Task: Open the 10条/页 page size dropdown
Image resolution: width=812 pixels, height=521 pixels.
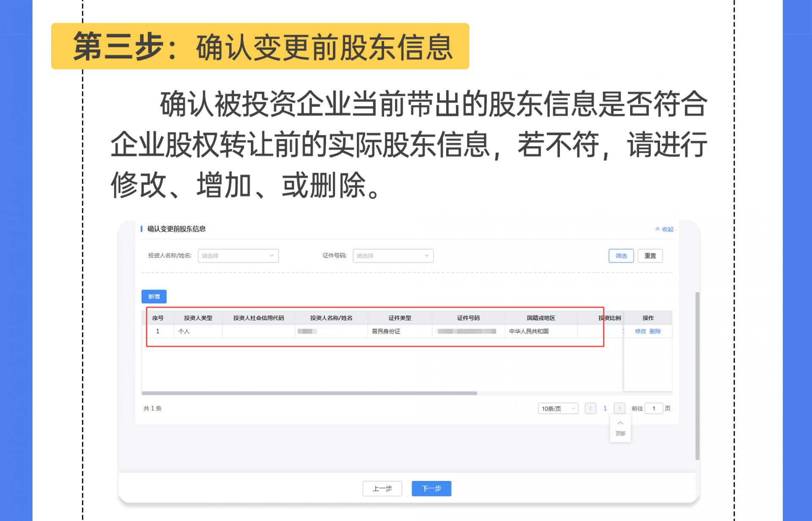Action: [x=558, y=409]
